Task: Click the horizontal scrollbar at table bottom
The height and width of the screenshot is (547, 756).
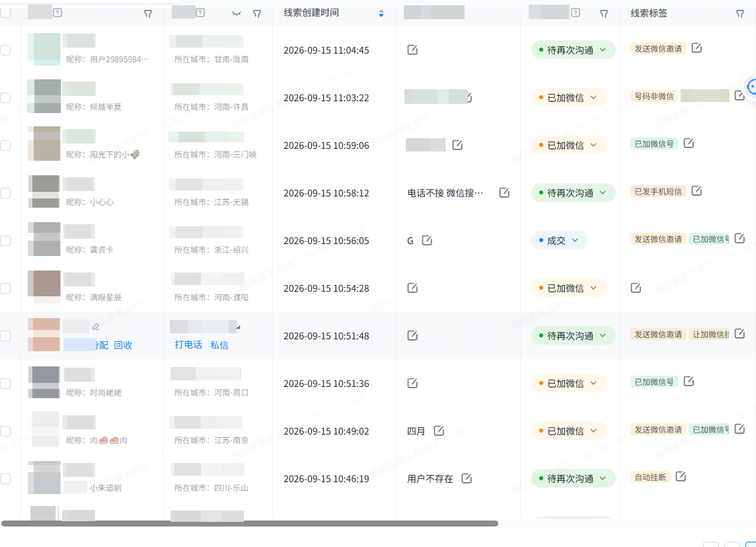Action: pos(250,523)
